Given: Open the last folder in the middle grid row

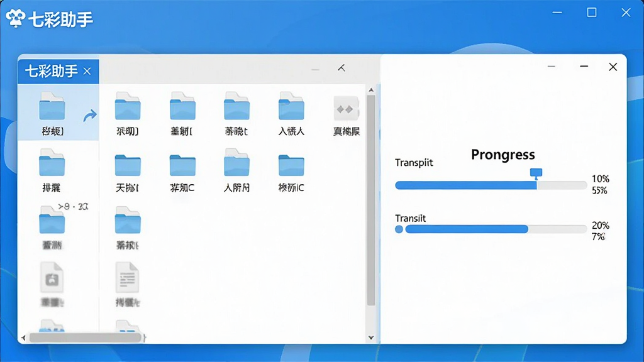Looking at the screenshot, I should [291, 165].
